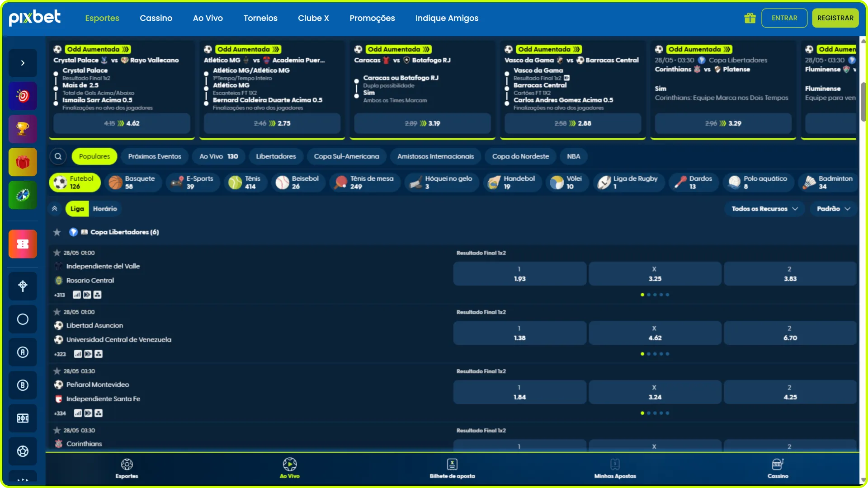Open the Clube X menu item
Screen dimensions: 868x488
pos(313,18)
